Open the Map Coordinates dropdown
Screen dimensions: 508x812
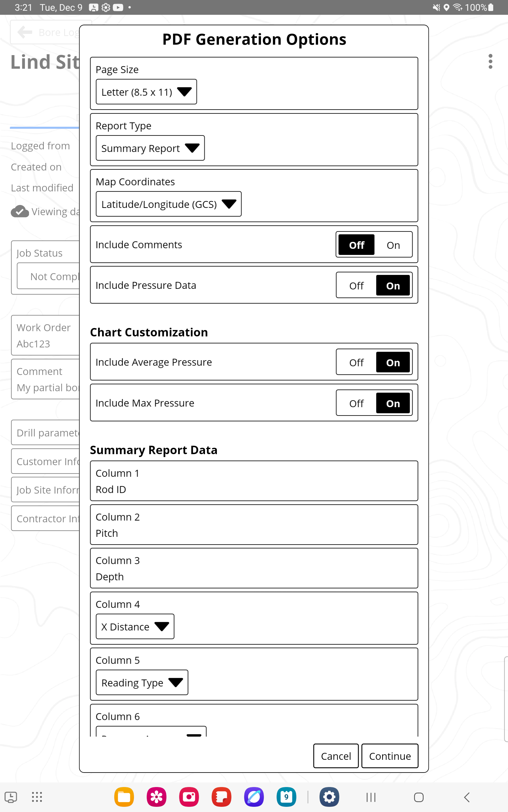(168, 204)
